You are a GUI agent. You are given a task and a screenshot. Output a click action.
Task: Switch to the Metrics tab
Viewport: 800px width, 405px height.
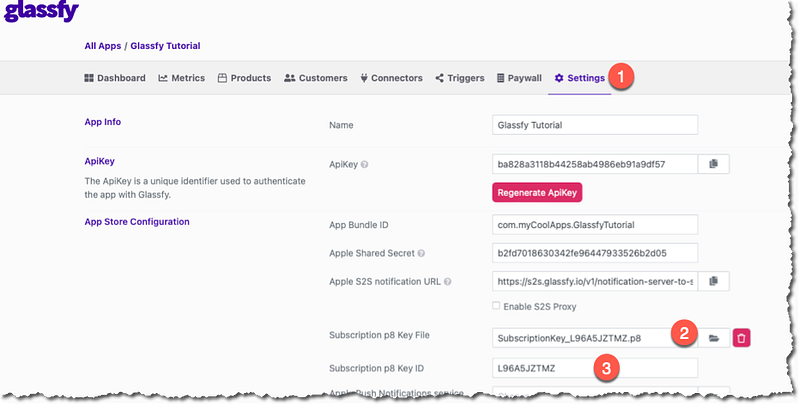coord(182,78)
